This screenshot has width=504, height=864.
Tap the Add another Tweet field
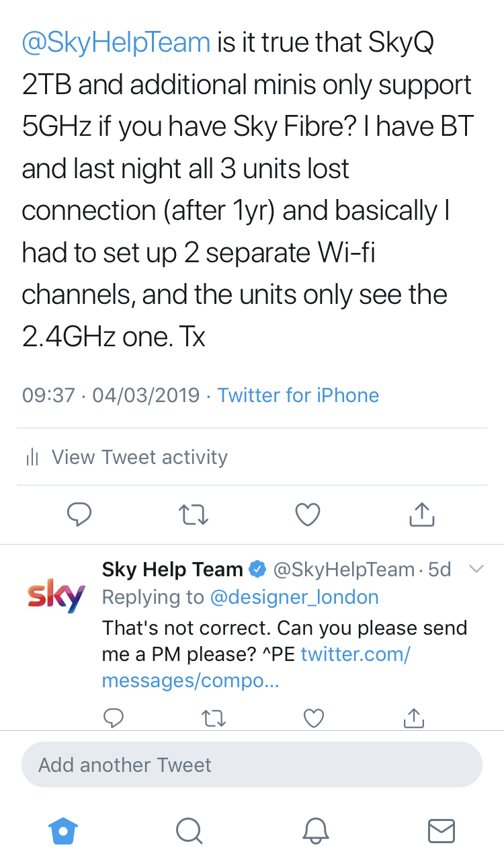pyautogui.click(x=252, y=764)
